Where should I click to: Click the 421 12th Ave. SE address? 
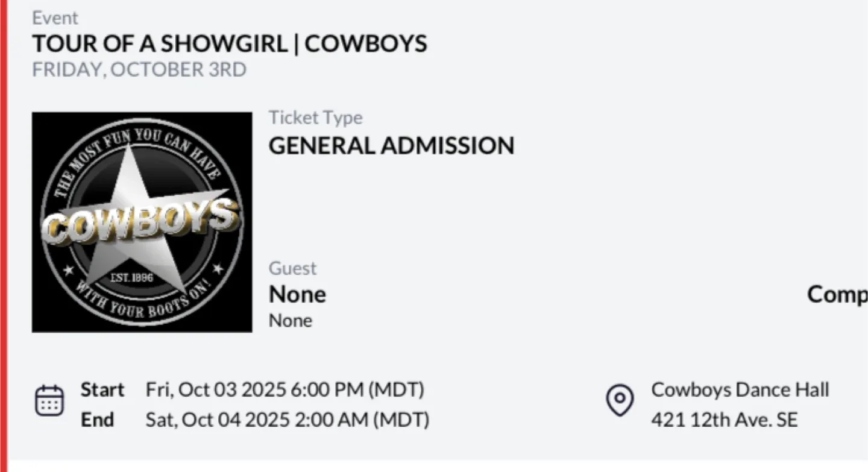(x=724, y=420)
